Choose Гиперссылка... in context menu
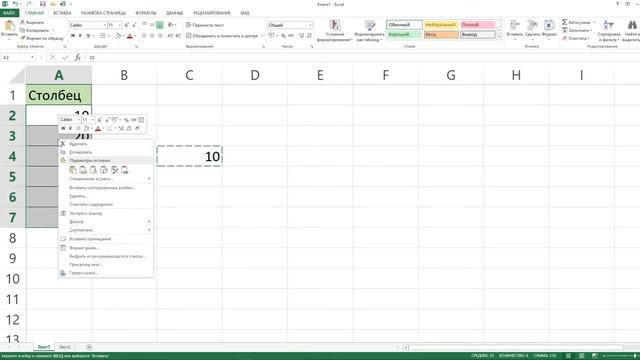The width and height of the screenshot is (640, 360). [106, 273]
